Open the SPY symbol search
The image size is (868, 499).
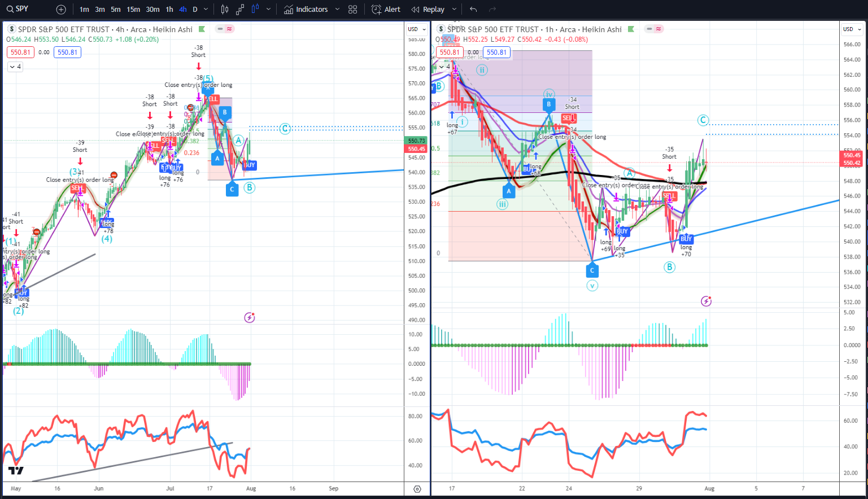pyautogui.click(x=18, y=9)
